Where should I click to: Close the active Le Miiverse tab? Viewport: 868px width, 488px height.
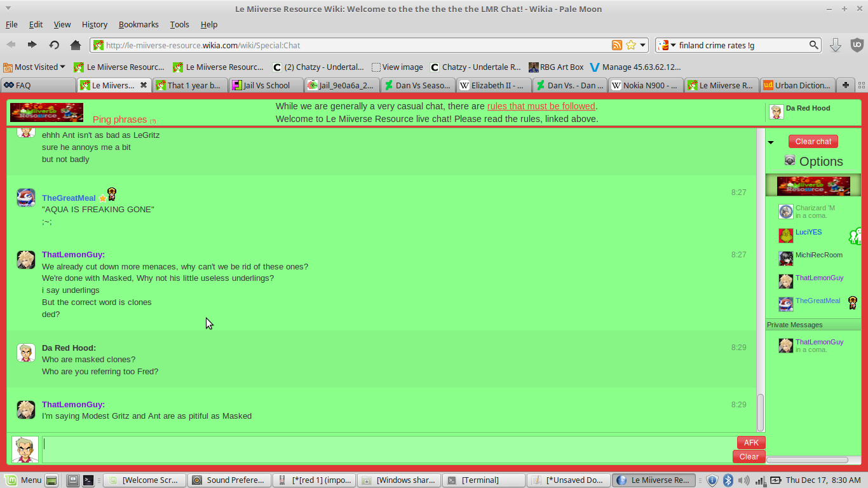(x=144, y=85)
